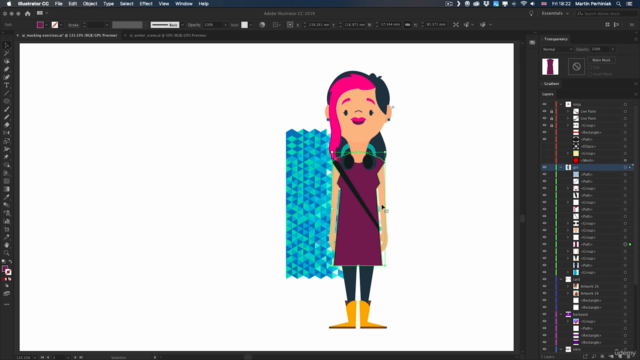Enable the Invert Mask checkbox
This screenshot has height=360, width=640.
(x=589, y=74)
